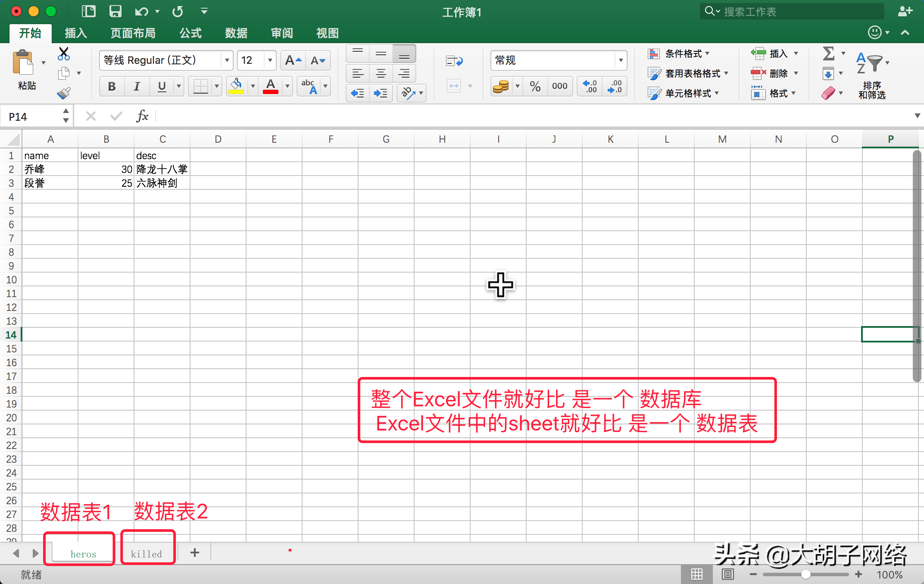Open the 公式 ribbon tab

190,33
